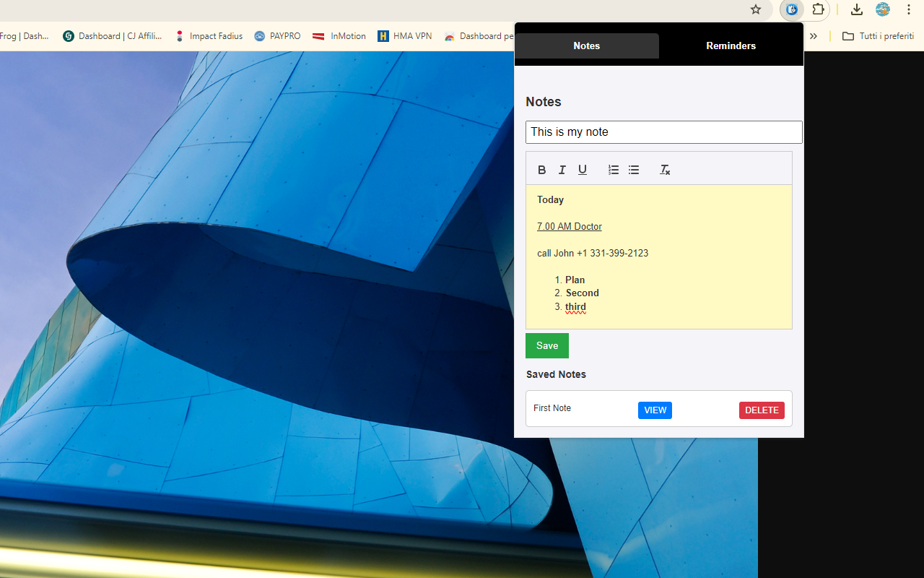Apply italic formatting to note text
The width and height of the screenshot is (924, 578).
[562, 169]
